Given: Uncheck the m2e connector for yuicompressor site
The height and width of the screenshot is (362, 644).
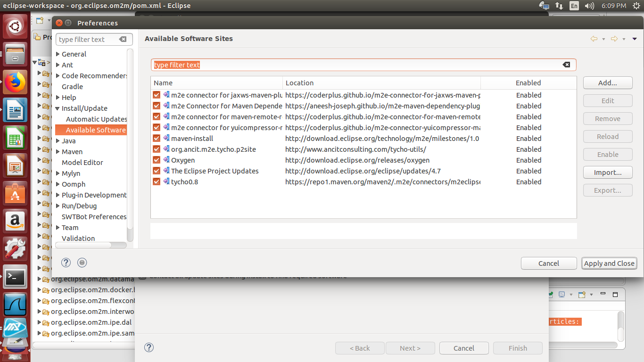Looking at the screenshot, I should 157,127.
